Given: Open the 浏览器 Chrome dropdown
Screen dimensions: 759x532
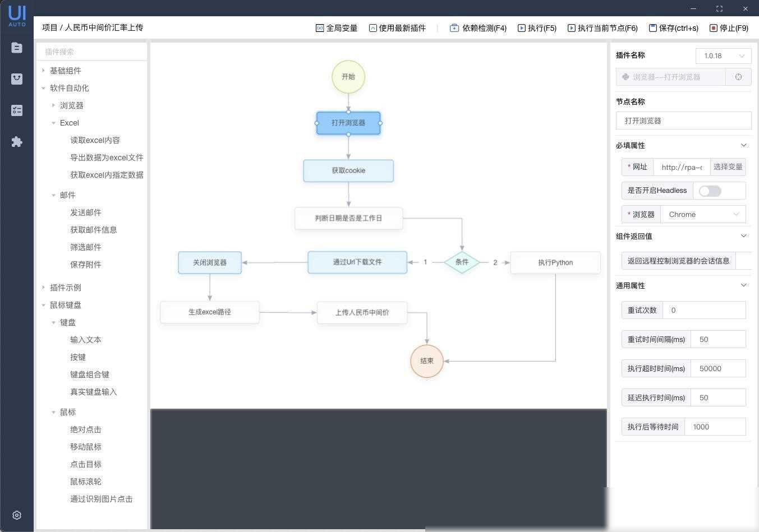Looking at the screenshot, I should point(703,215).
